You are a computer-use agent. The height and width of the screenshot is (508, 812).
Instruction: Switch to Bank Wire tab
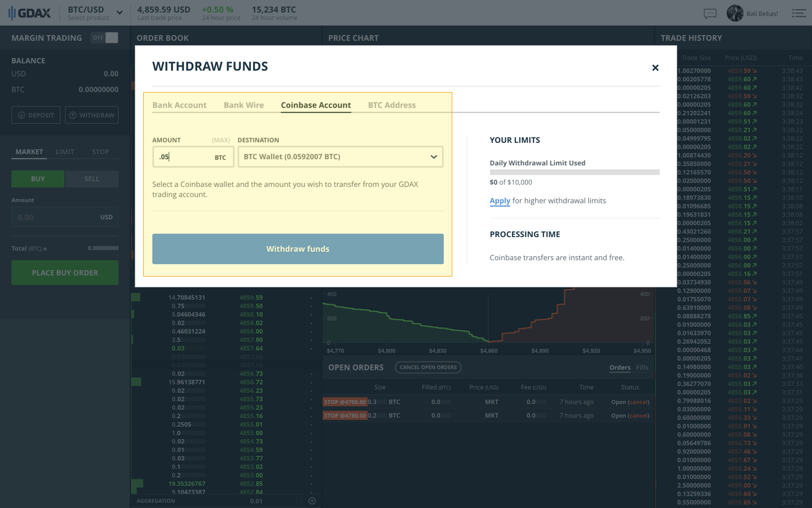coord(244,105)
